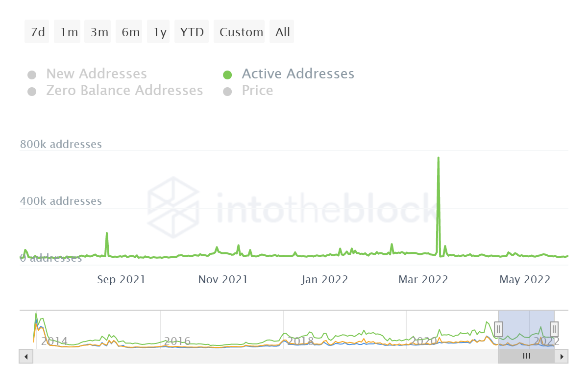Click the left navigator range handle

[498, 329]
